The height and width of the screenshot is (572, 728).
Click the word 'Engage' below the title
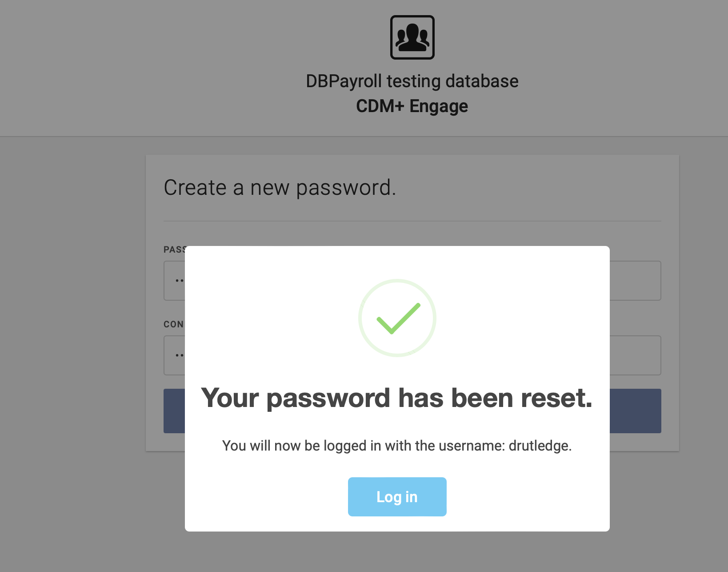439,107
